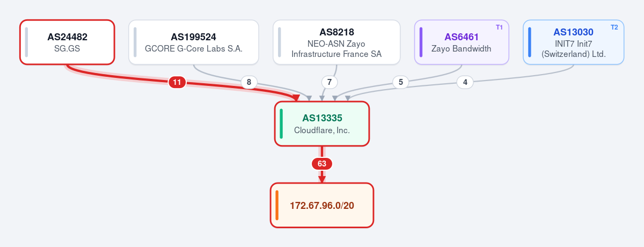Click the green AS13335 title text
Image resolution: width=644 pixels, height=247 pixels.
(x=322, y=118)
